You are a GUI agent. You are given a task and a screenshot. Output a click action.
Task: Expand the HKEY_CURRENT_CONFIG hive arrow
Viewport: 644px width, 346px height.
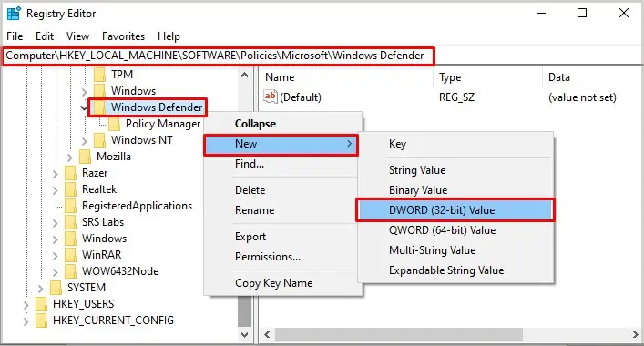pos(26,321)
